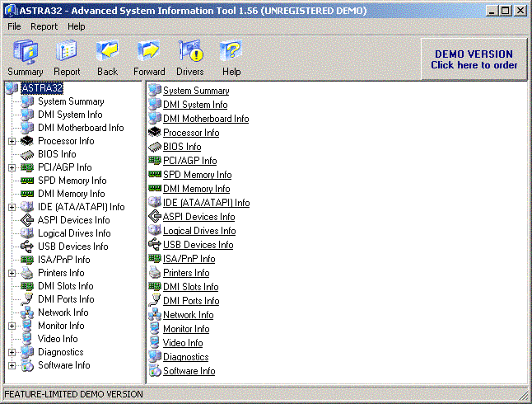Click the FEATURE-LIMITED DEMO VERSION status text
532x404 pixels.
(x=73, y=394)
